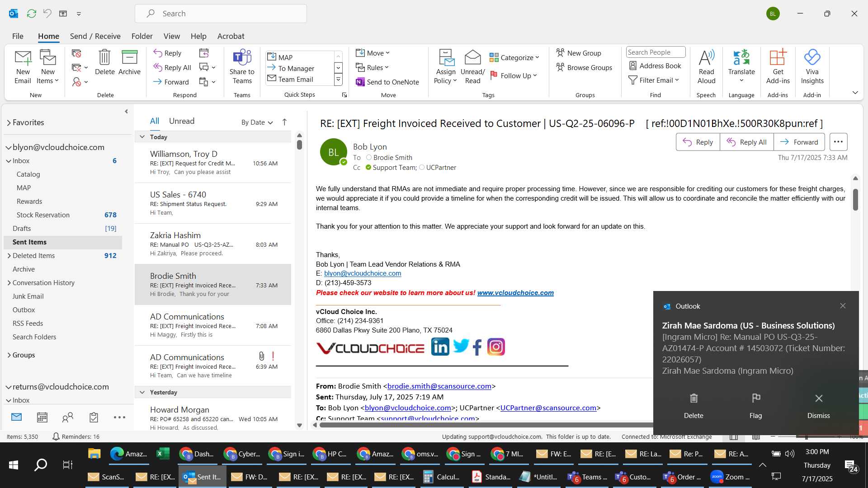This screenshot has height=488, width=868.
Task: Open www.vcloudchoice.com link
Action: tap(515, 293)
